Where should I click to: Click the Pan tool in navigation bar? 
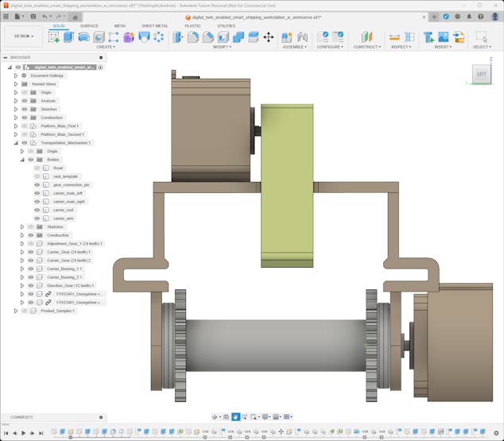coord(235,416)
